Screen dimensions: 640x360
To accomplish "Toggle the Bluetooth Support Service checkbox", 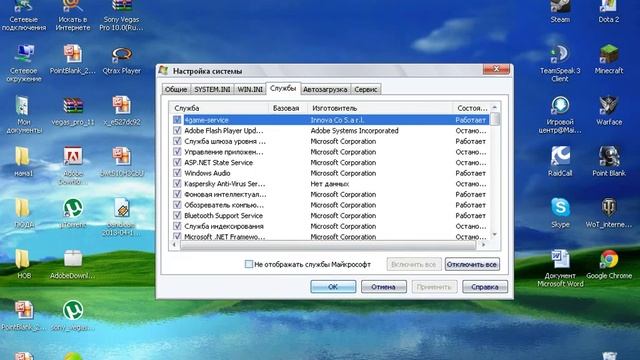I will (177, 216).
